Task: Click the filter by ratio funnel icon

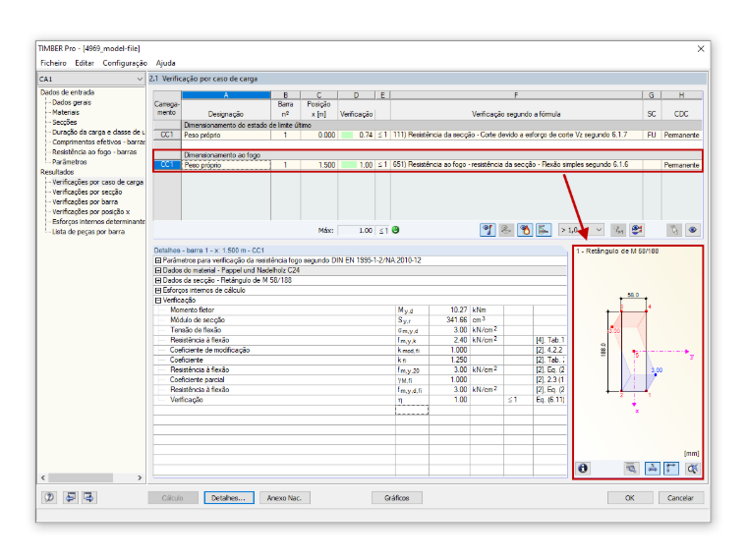Action: click(x=618, y=230)
